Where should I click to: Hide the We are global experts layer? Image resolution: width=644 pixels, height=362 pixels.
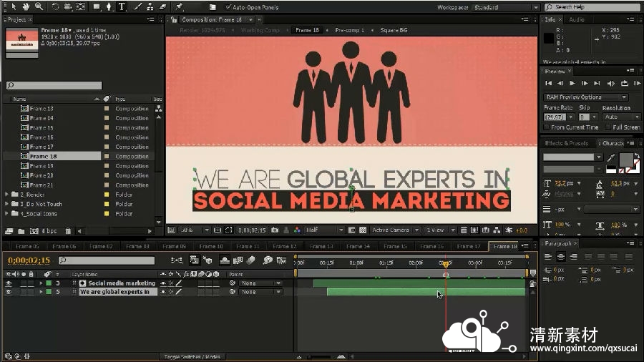8,292
